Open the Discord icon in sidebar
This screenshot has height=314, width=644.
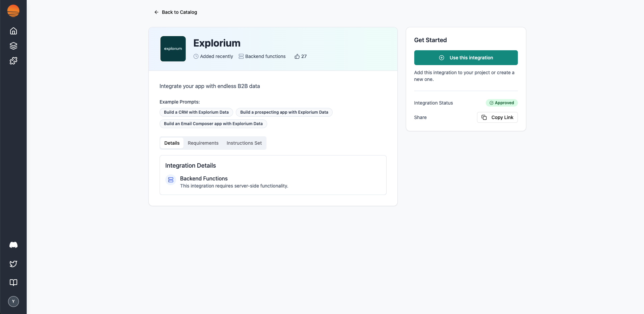[x=13, y=245]
